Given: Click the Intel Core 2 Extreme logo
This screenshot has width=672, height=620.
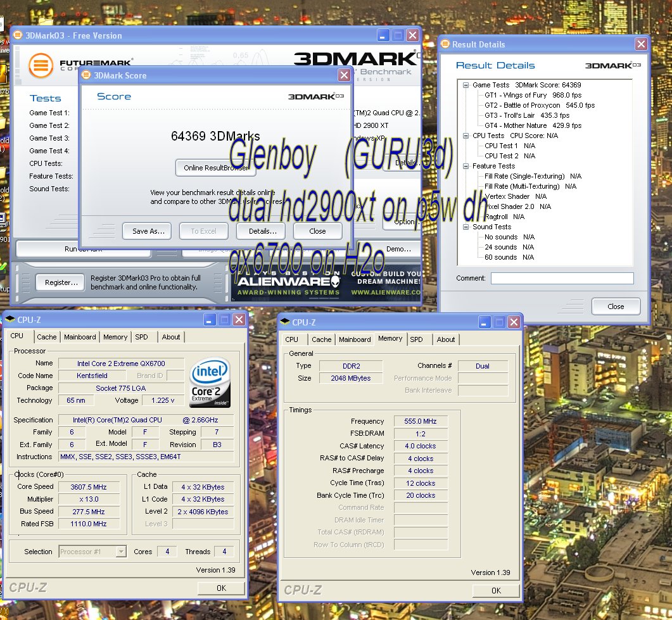Looking at the screenshot, I should pos(210,383).
